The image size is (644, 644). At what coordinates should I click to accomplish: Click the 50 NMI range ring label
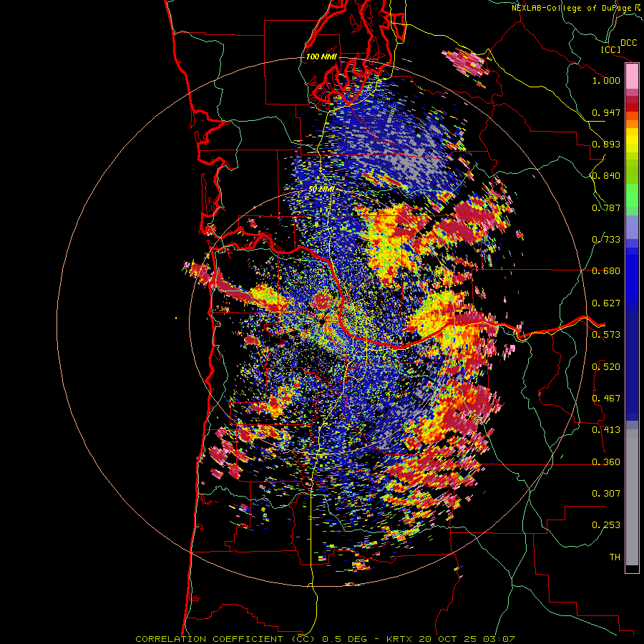click(x=321, y=190)
